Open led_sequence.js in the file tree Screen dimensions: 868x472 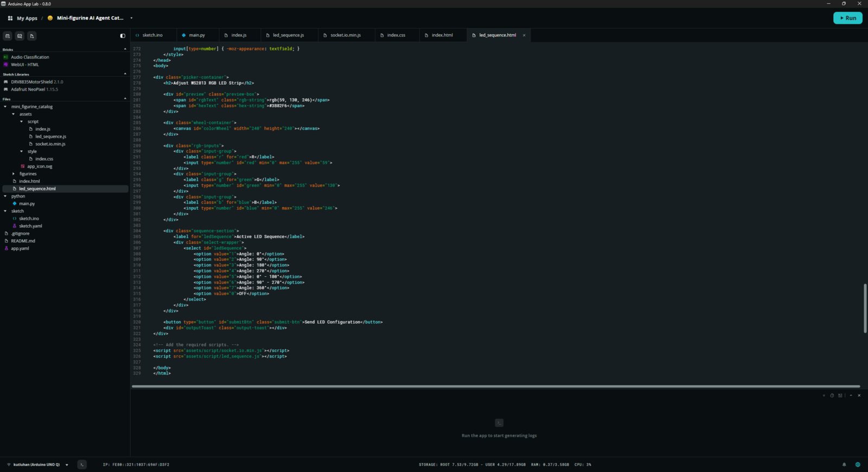pyautogui.click(x=50, y=137)
